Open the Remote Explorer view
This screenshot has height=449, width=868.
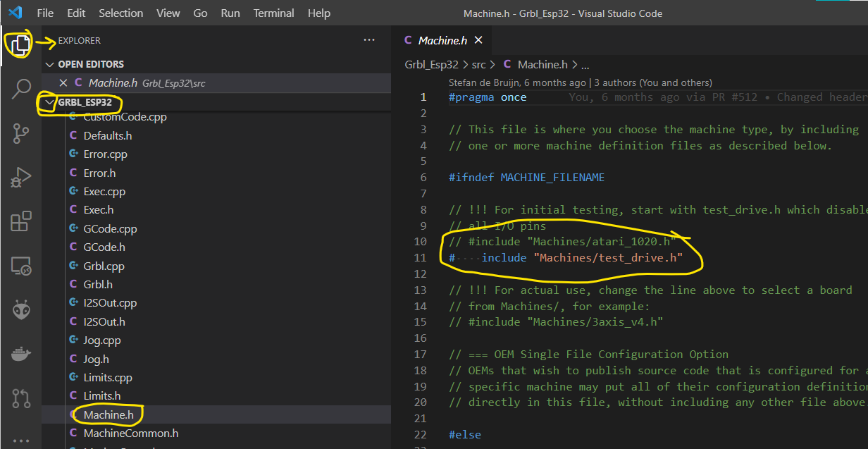coord(20,266)
